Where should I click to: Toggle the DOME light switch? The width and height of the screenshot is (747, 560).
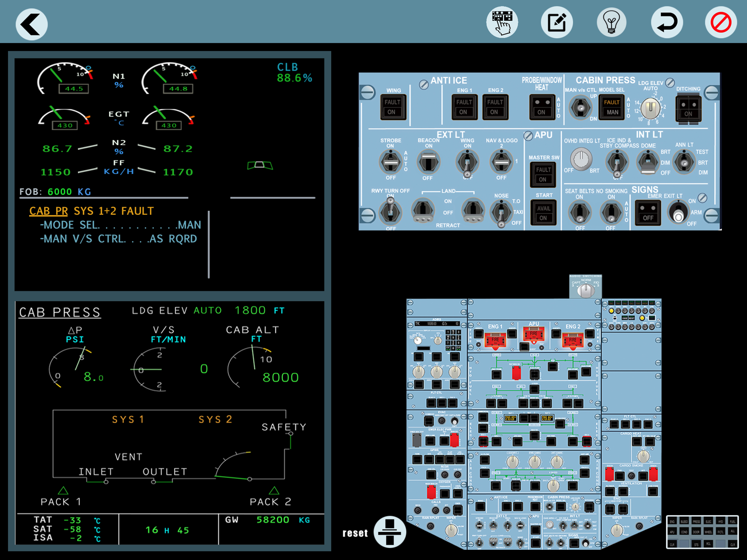[x=648, y=162]
